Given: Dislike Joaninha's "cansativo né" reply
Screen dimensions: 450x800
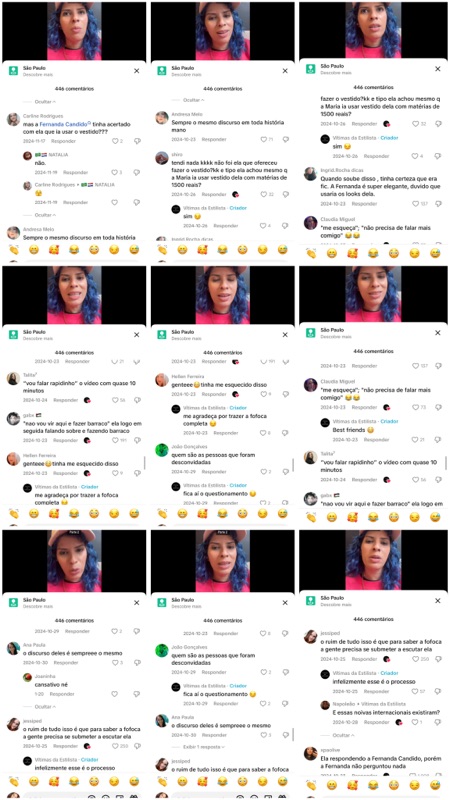Looking at the screenshot, I should [x=136, y=694].
